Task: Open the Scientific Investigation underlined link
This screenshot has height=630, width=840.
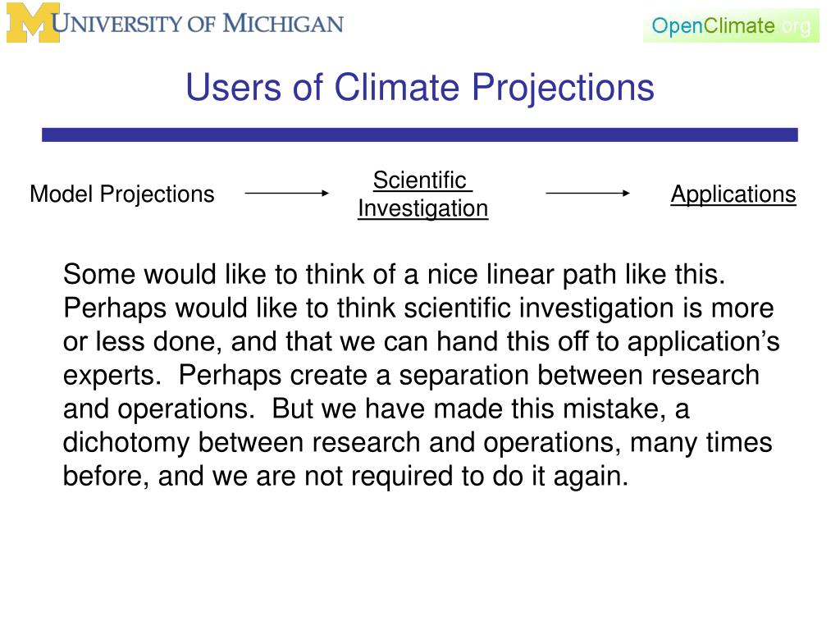Action: (422, 194)
